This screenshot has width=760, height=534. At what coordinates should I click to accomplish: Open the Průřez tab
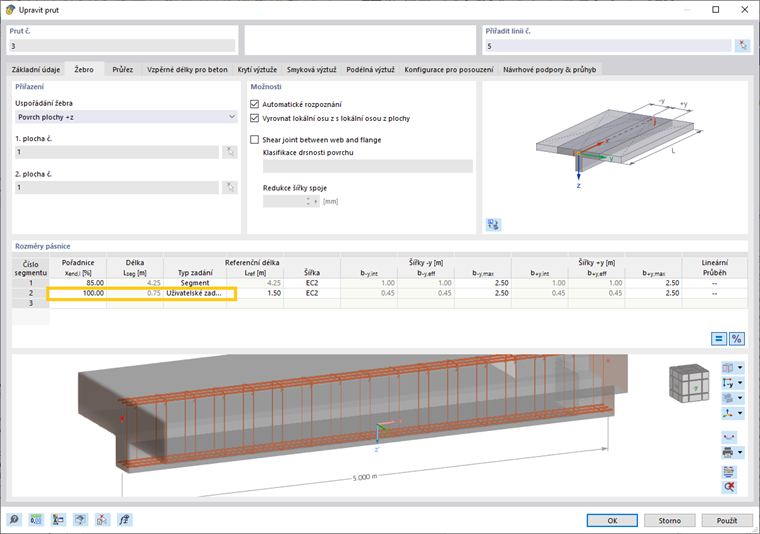click(x=123, y=69)
